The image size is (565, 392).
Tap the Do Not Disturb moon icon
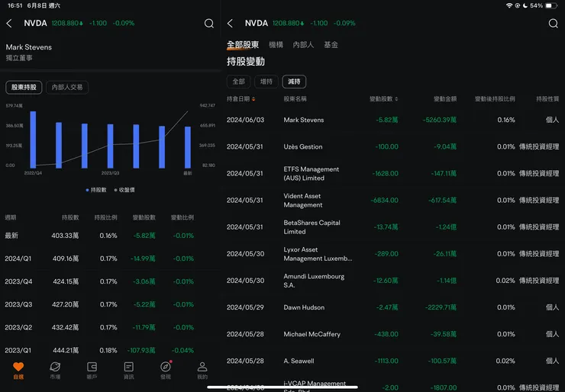525,5
